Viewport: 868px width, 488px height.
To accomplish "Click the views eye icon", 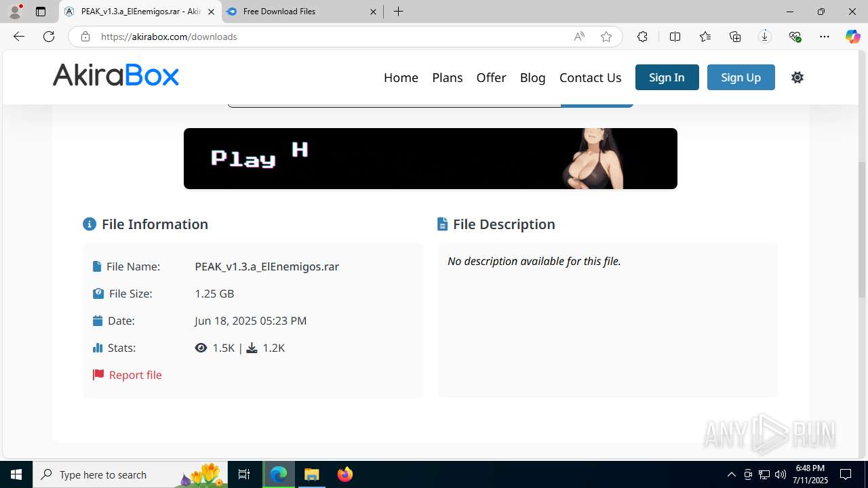I will [x=201, y=348].
